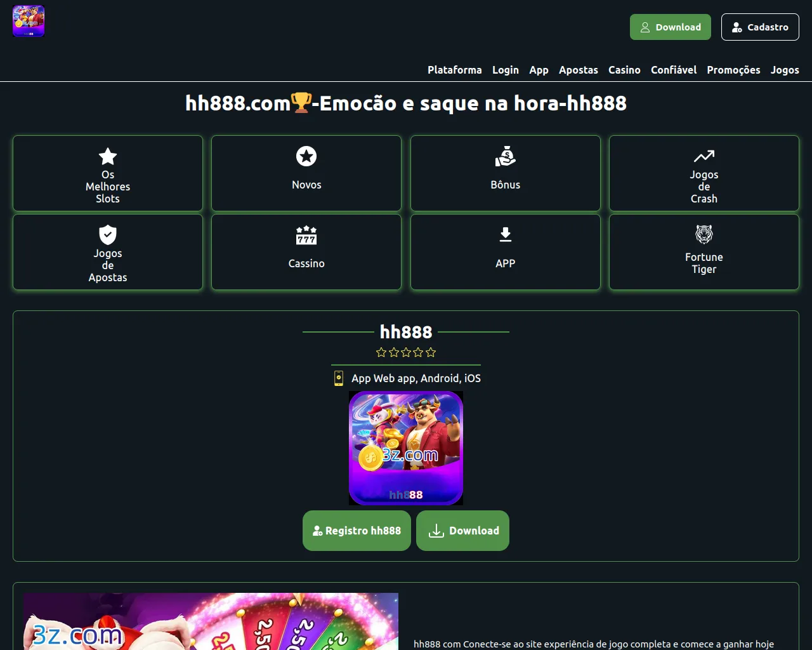Click the APP download arrow icon
The width and height of the screenshot is (812, 650).
tap(506, 235)
